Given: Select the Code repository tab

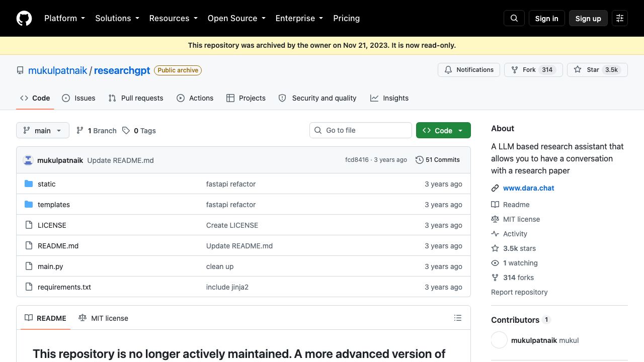Looking at the screenshot, I should pos(35,98).
